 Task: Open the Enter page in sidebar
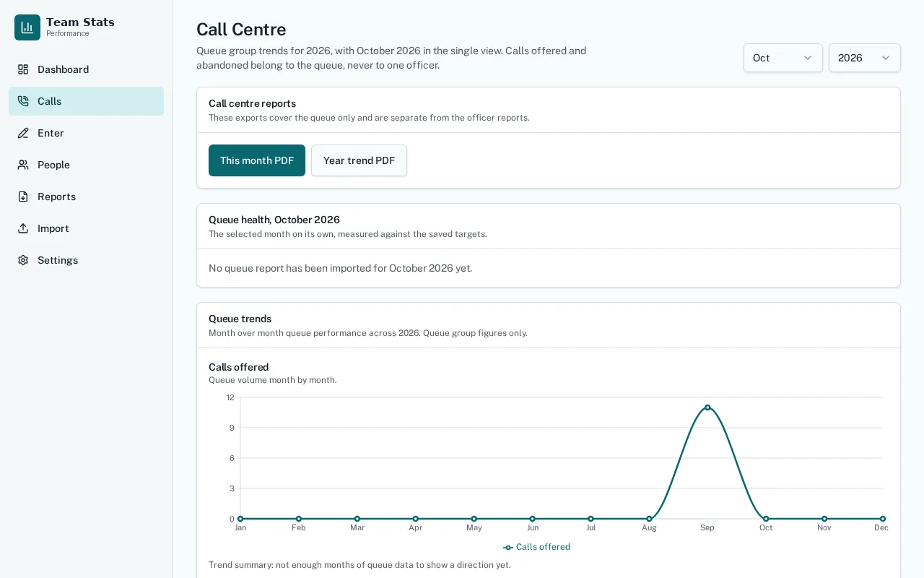tap(86, 133)
